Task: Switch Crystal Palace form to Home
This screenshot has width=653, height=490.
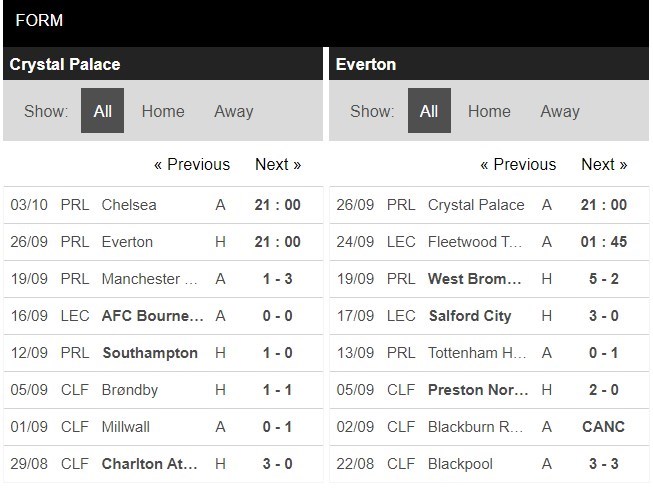Action: 163,111
